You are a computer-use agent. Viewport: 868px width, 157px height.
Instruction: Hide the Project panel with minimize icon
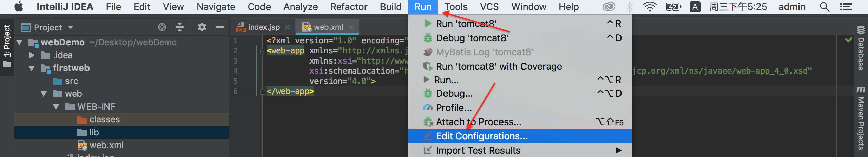220,27
